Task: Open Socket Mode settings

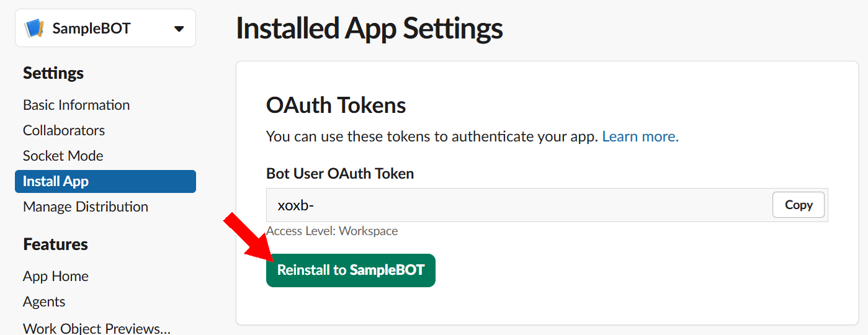Action: 63,156
